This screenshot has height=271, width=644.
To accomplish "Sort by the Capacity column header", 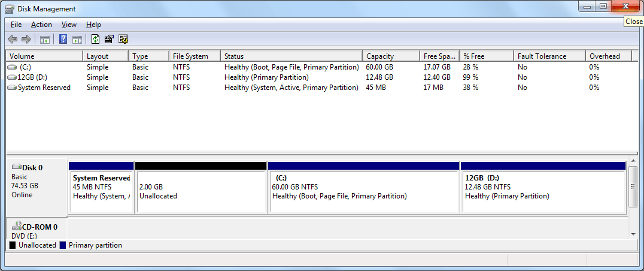I will (391, 56).
